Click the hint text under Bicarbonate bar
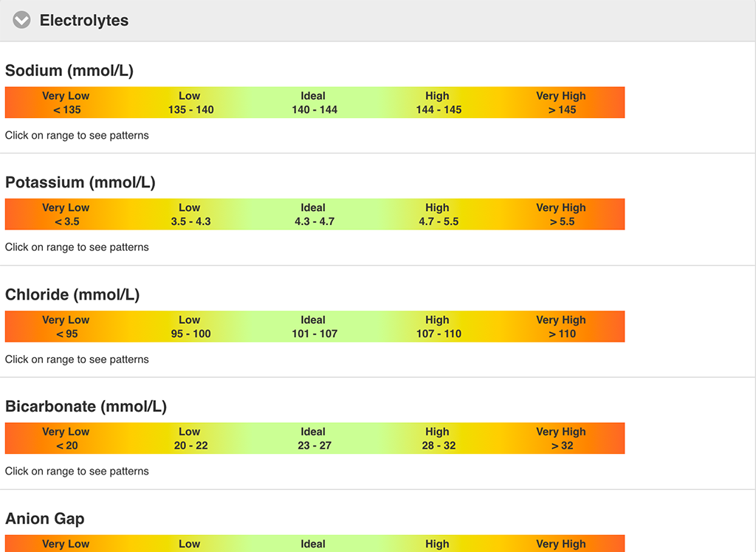Viewport: 756px width, 552px height. [x=77, y=472]
